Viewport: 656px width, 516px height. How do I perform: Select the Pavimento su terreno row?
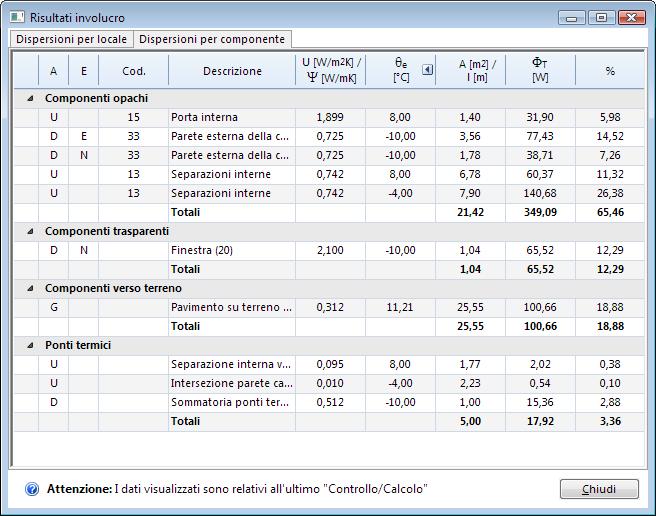(x=329, y=307)
